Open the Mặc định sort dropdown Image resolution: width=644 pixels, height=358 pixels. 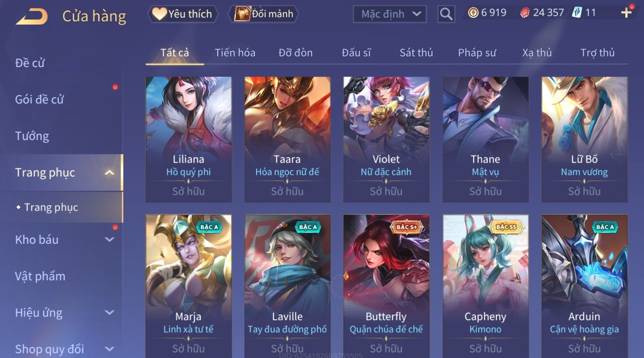(390, 14)
